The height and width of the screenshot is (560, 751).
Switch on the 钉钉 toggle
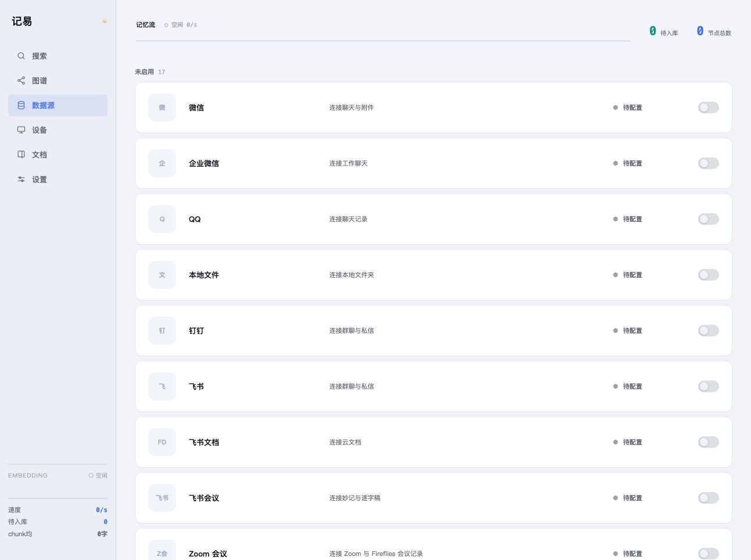709,331
